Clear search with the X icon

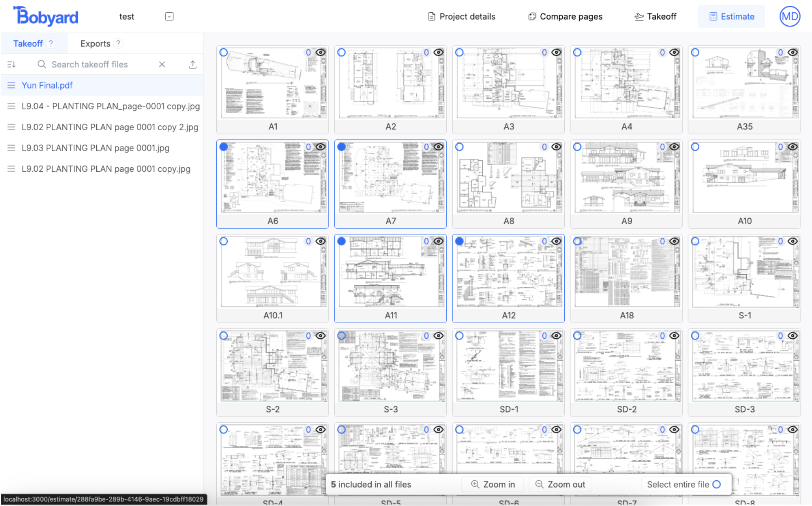coord(162,64)
